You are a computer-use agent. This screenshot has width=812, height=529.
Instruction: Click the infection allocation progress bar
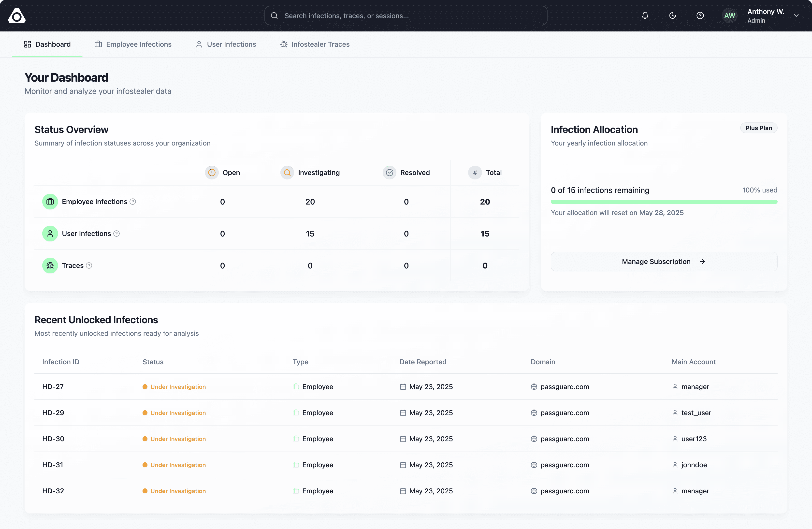(x=664, y=202)
